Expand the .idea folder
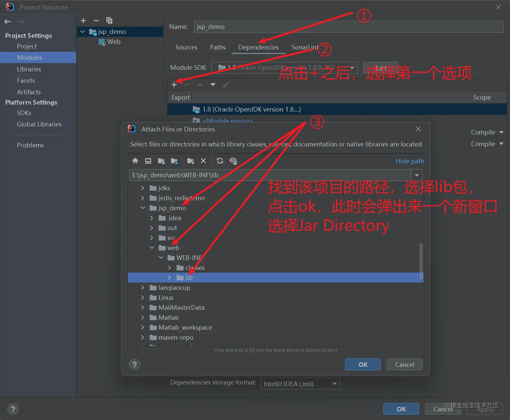 pos(152,218)
